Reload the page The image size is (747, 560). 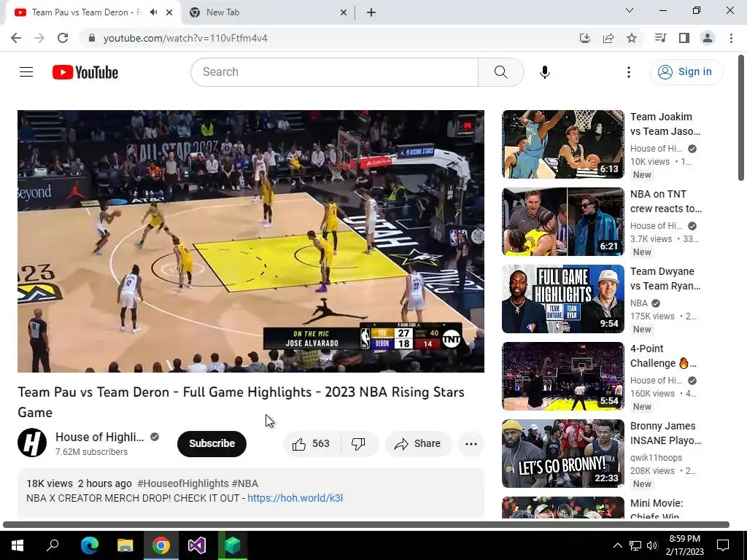pos(63,38)
